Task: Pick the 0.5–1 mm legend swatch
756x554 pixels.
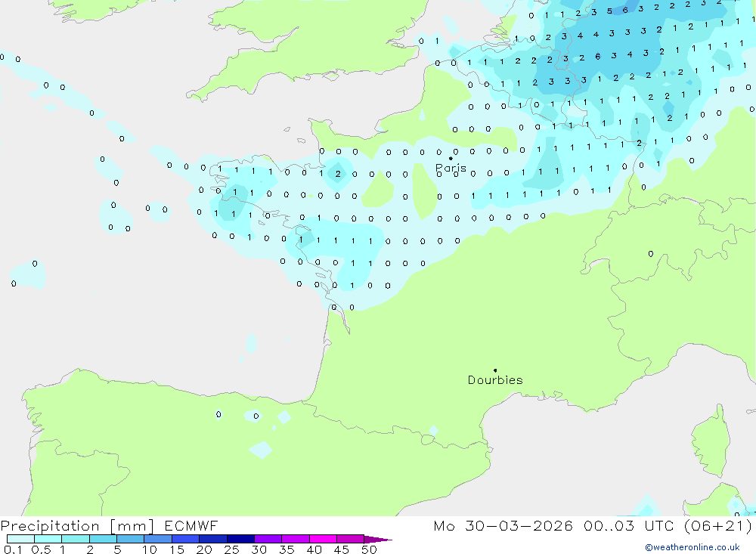Action: pos(48,539)
